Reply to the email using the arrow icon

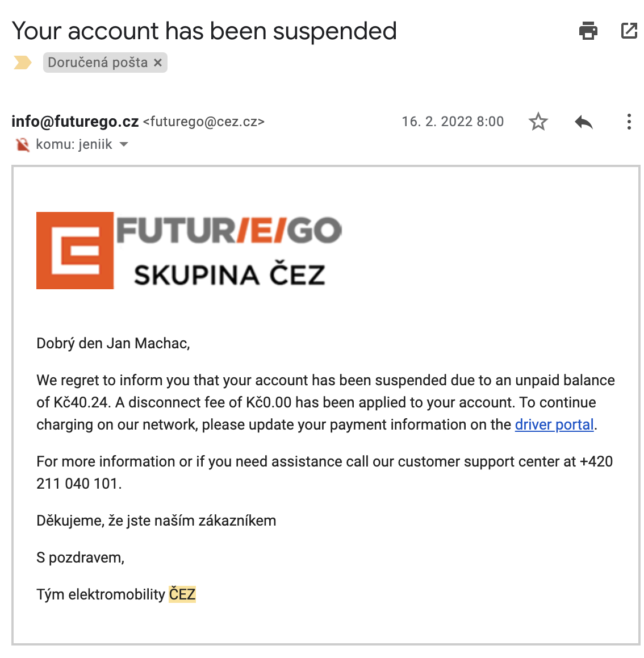583,122
